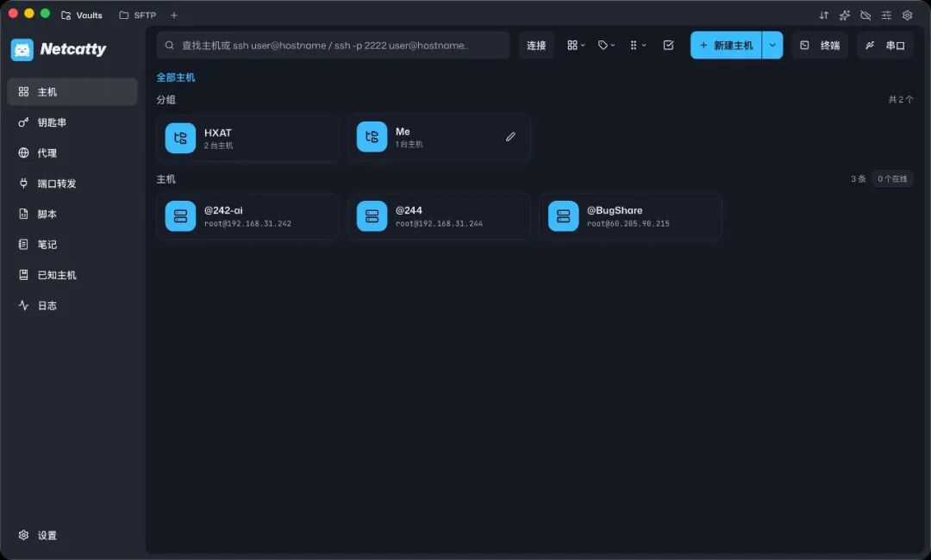Edit the Me group with pencil icon
931x560 pixels.
pos(510,137)
